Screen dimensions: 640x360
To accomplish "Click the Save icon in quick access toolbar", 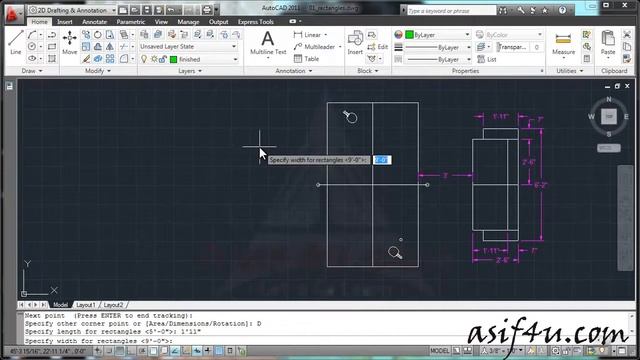I will tap(147, 10).
